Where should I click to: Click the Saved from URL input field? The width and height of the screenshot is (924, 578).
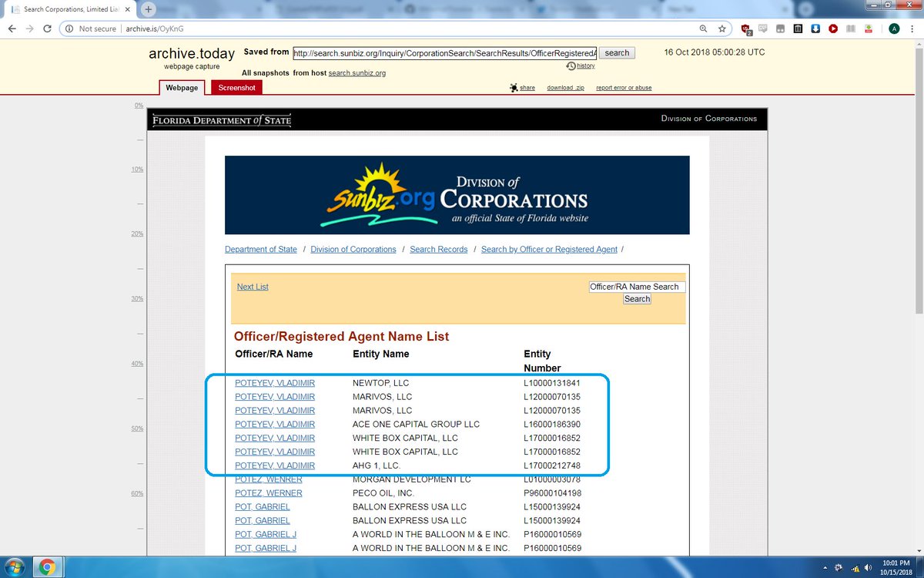click(x=444, y=53)
